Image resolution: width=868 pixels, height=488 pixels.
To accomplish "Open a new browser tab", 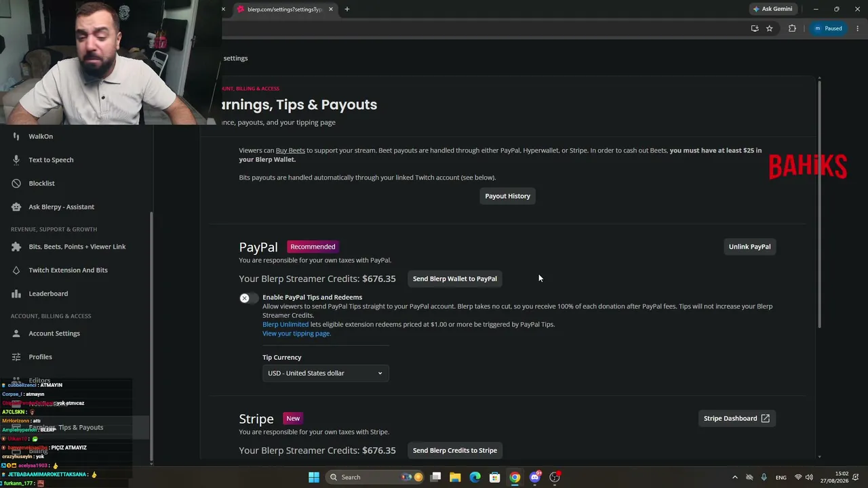I will click(x=347, y=9).
